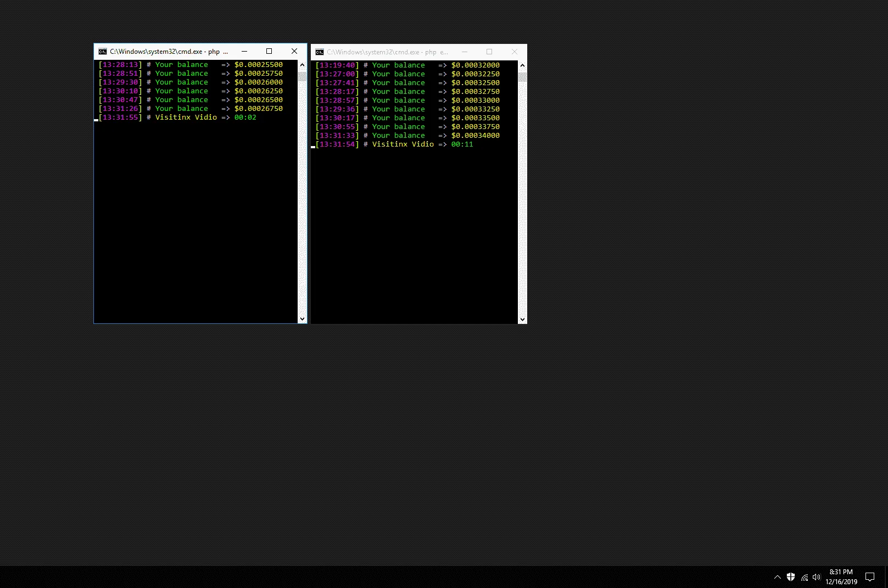Click timestamp 13:31:55 in left window

coord(120,117)
